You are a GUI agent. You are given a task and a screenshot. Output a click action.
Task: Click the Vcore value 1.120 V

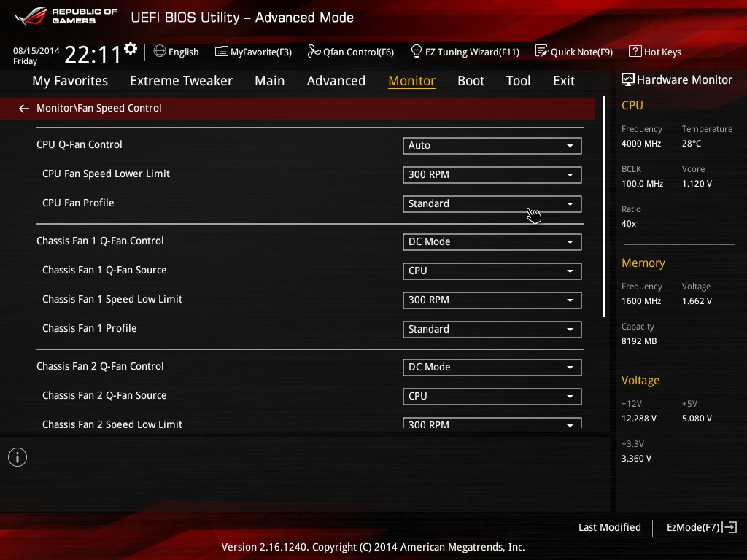click(697, 183)
